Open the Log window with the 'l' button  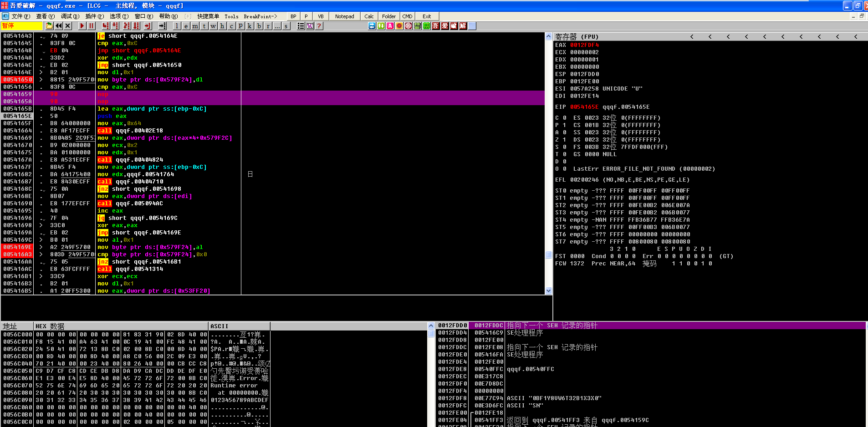pyautogui.click(x=177, y=26)
